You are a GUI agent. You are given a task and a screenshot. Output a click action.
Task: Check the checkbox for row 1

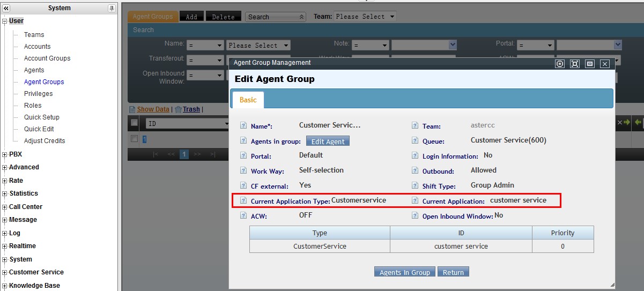(135, 139)
